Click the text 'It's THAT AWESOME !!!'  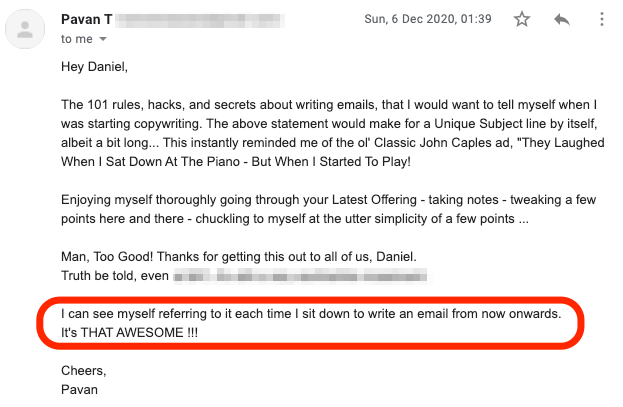[x=130, y=332]
